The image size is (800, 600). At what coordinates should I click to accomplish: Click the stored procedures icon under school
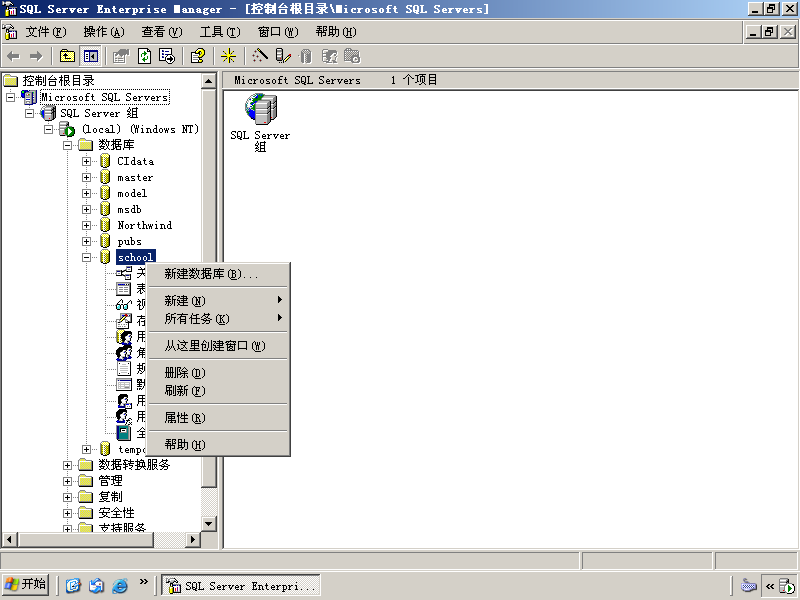(x=123, y=321)
